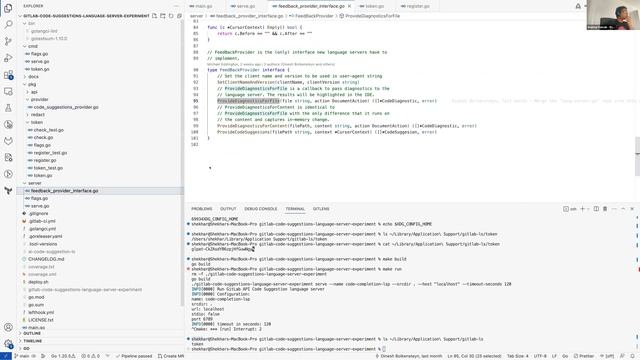Image resolution: width=640 pixels, height=360 pixels.
Task: Open the Debug Console panel tab
Action: tap(260, 209)
